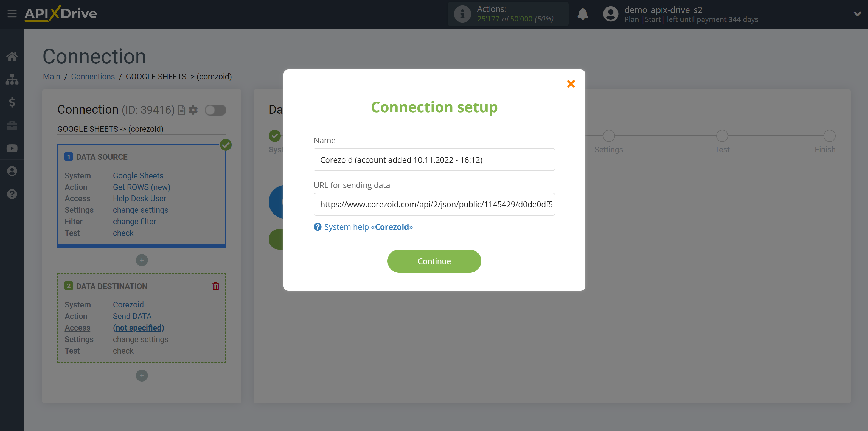Click the Name input field
The image size is (868, 431).
pyautogui.click(x=435, y=159)
